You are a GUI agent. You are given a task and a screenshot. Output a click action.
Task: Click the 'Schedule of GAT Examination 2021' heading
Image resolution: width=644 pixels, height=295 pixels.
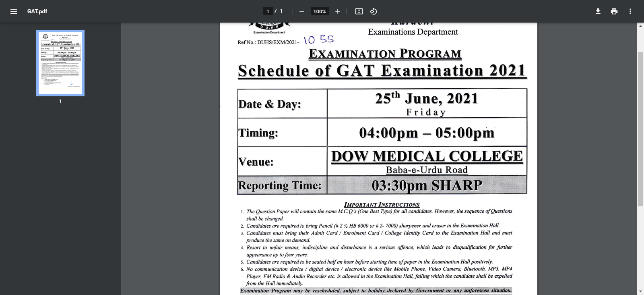382,71
